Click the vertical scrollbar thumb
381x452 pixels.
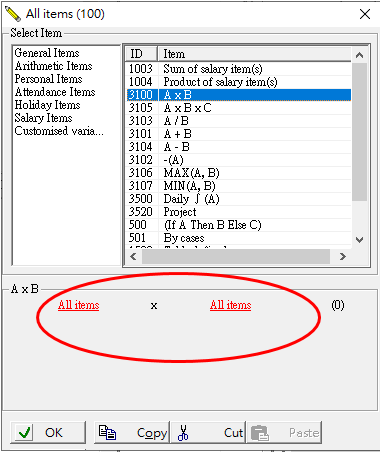(359, 132)
